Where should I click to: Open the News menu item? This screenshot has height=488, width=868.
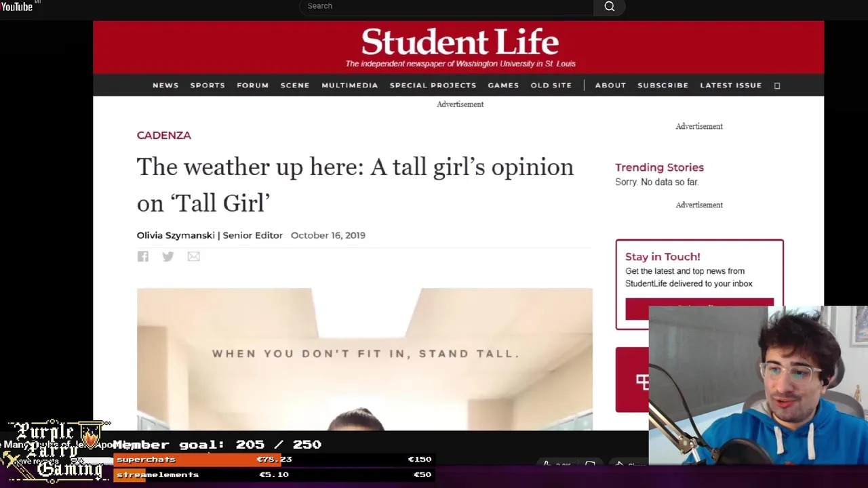165,85
